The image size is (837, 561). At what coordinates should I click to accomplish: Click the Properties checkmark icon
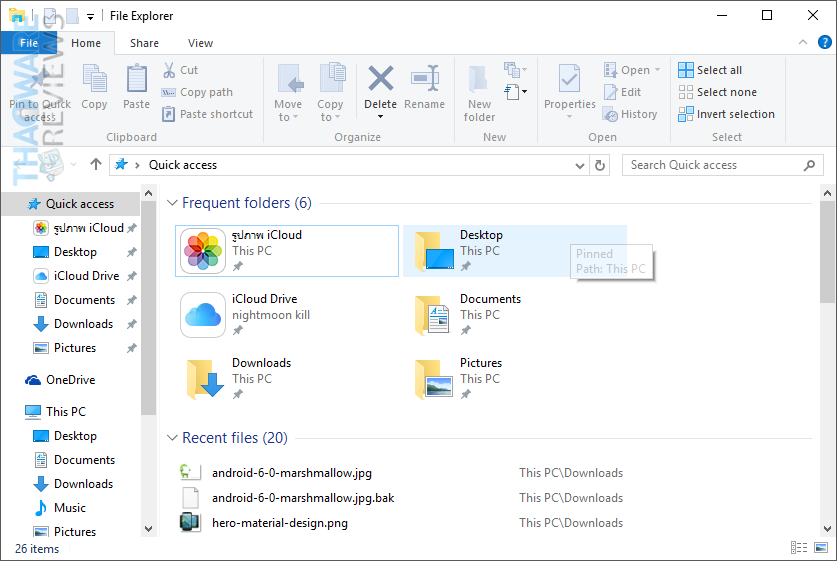pos(569,78)
